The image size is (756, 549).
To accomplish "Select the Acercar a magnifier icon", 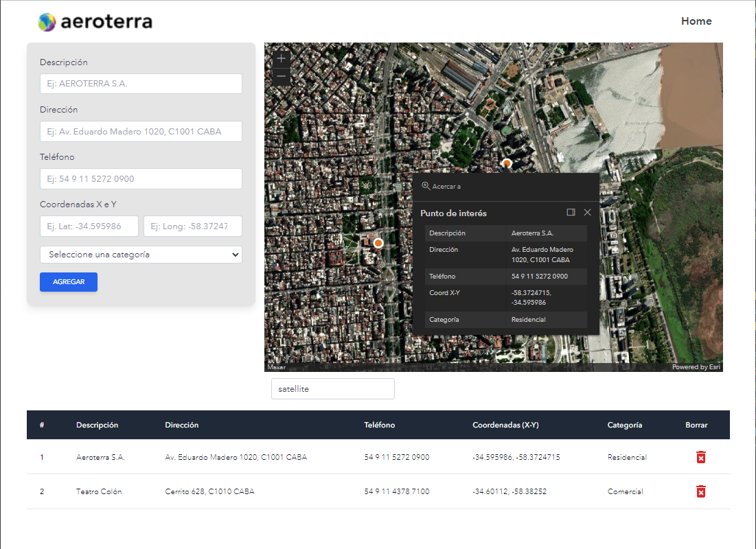I will click(427, 185).
